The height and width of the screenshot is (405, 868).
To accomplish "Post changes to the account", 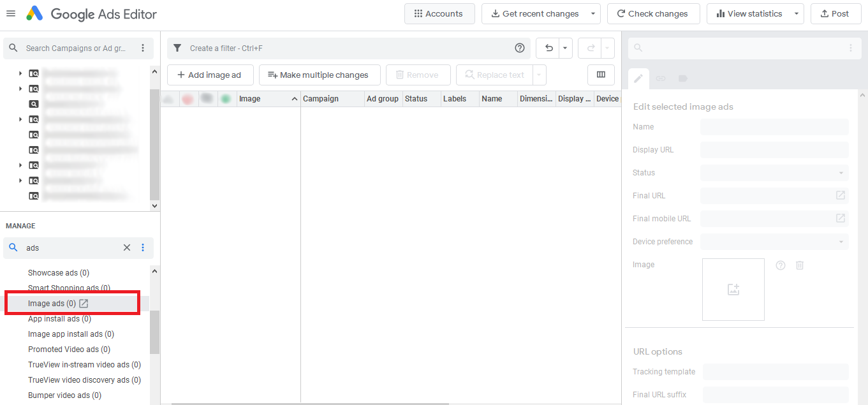I will [835, 13].
